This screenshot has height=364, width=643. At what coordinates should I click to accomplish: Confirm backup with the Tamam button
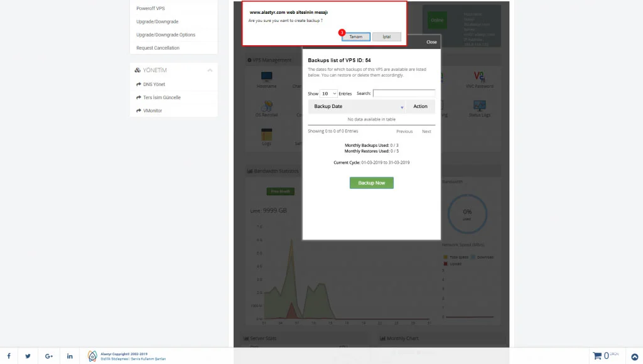356,37
